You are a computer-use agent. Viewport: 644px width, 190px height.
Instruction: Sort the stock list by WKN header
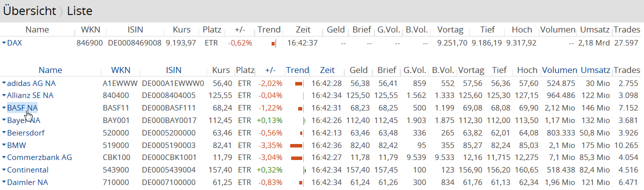click(x=120, y=70)
